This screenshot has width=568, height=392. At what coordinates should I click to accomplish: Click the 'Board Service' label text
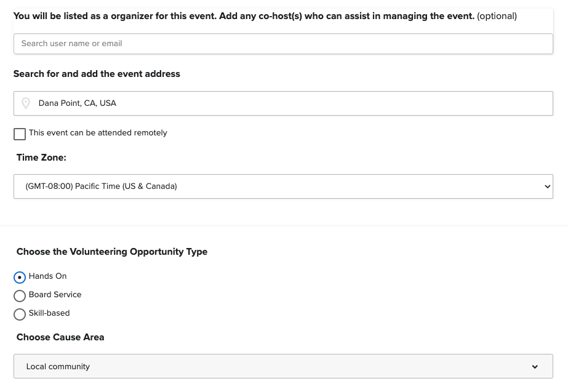point(55,295)
